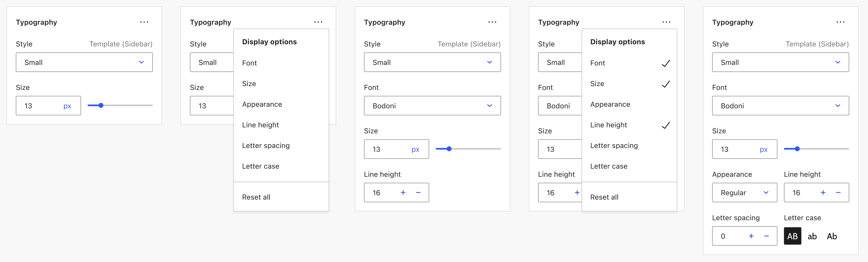Click Reset all in the Display options menu
868x262 pixels.
(256, 197)
